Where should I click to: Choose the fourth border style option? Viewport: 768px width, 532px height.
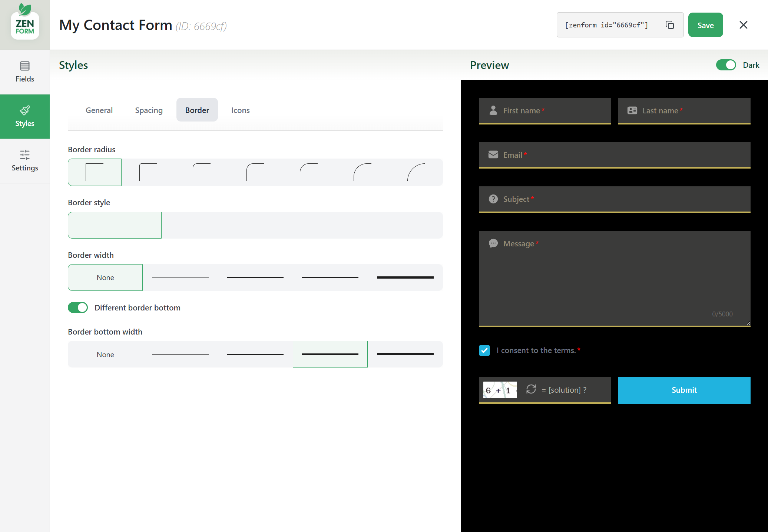click(396, 225)
